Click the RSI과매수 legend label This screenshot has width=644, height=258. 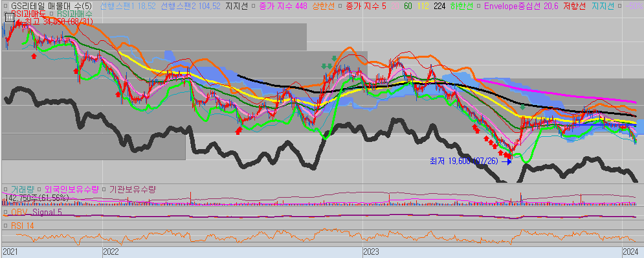(74, 14)
